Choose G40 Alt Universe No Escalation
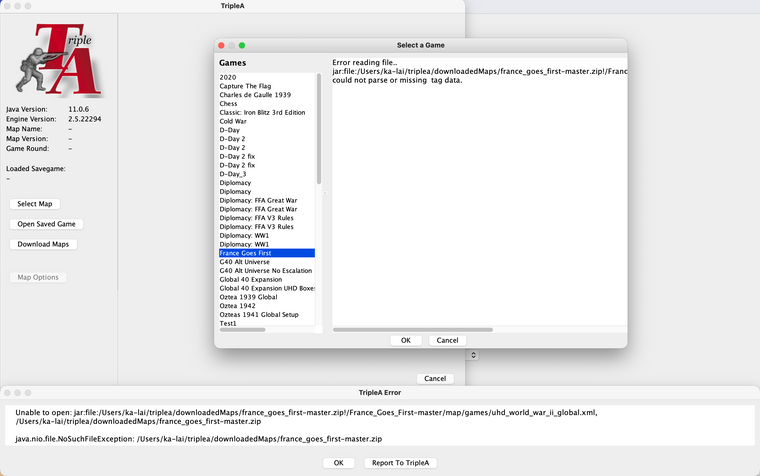The image size is (760, 476). point(266,271)
